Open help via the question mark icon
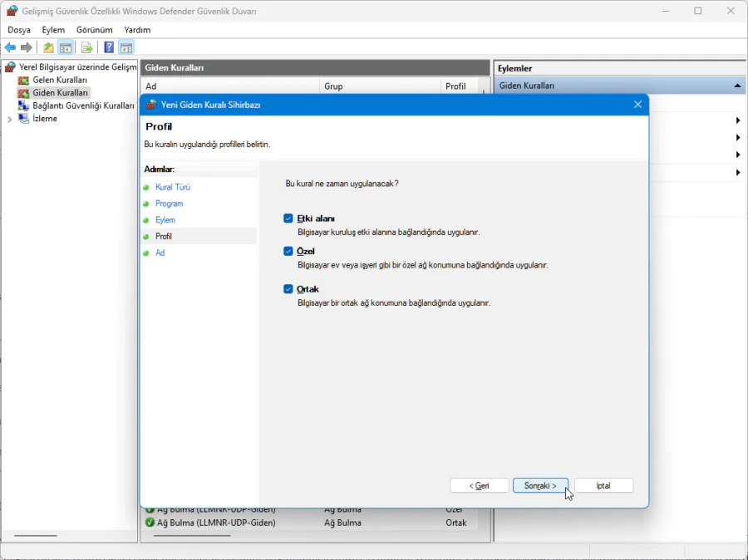The image size is (748, 560). coord(109,47)
